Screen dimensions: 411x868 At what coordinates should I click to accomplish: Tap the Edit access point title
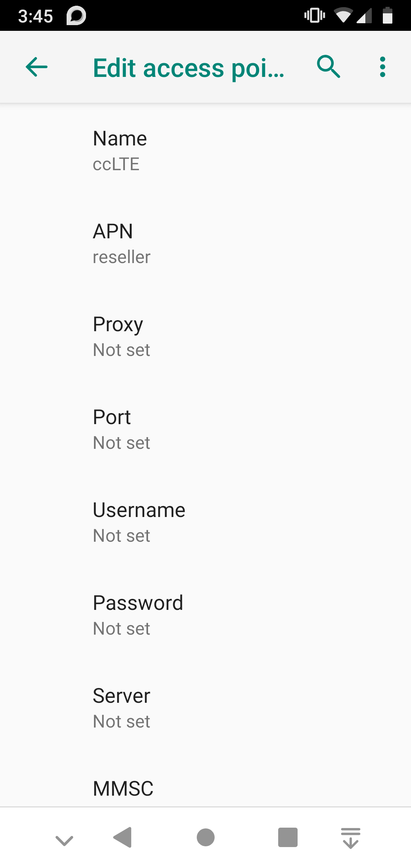(188, 68)
